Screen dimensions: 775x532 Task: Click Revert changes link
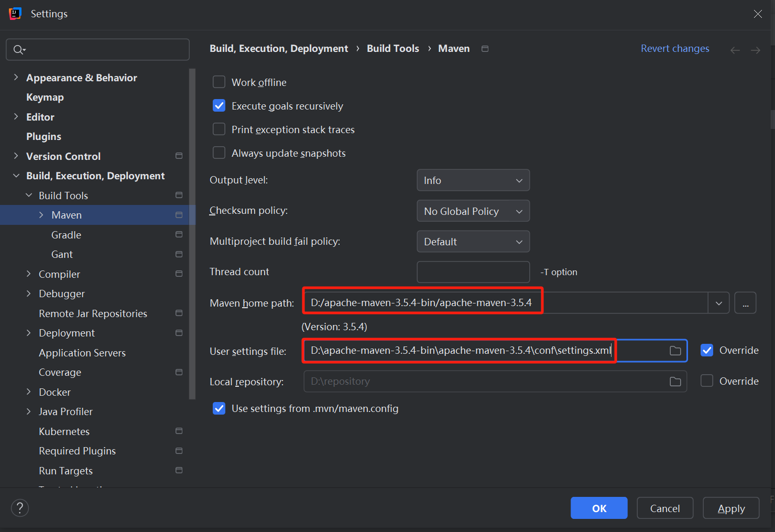tap(675, 49)
